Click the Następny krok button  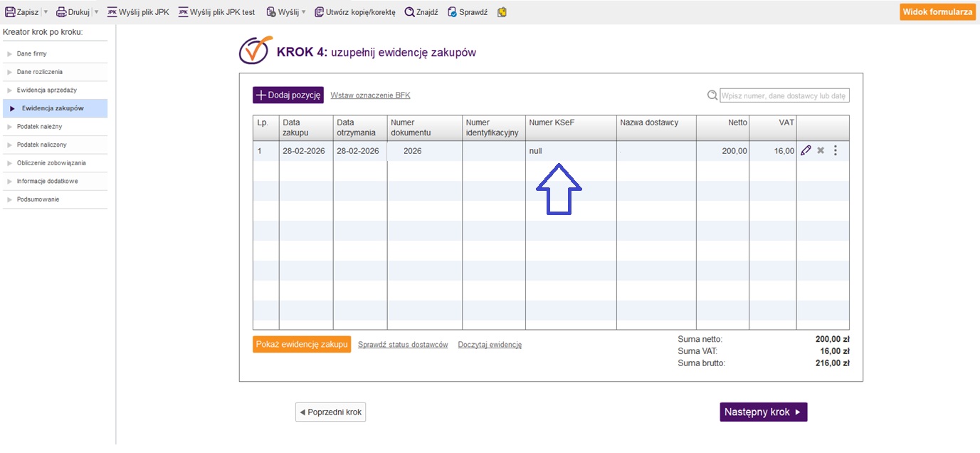(763, 412)
